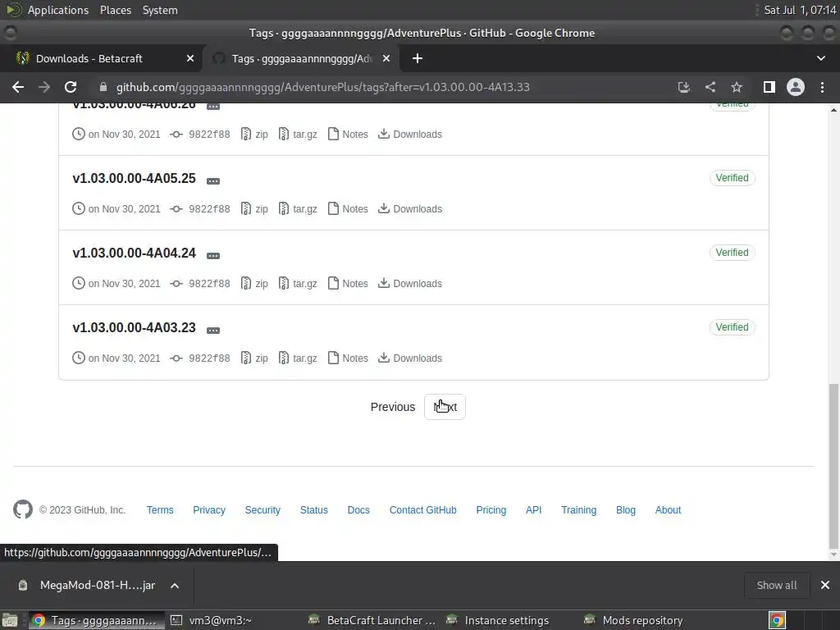Go to the Next page of tags

point(445,407)
